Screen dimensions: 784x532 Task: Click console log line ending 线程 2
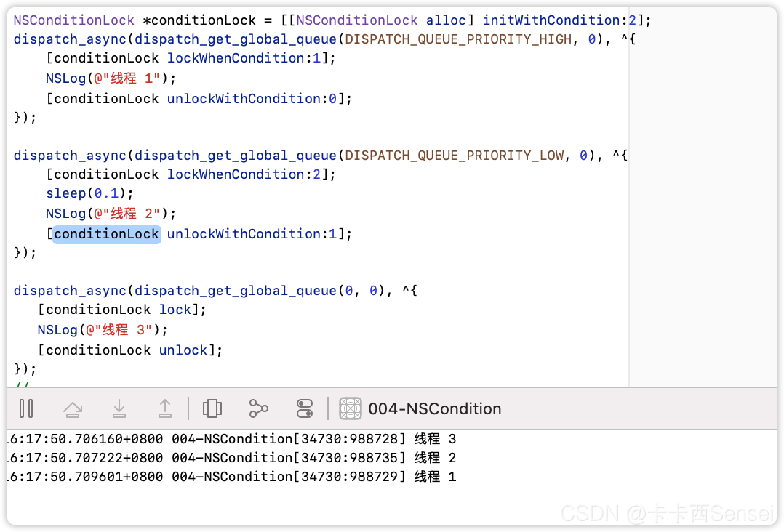coord(232,458)
